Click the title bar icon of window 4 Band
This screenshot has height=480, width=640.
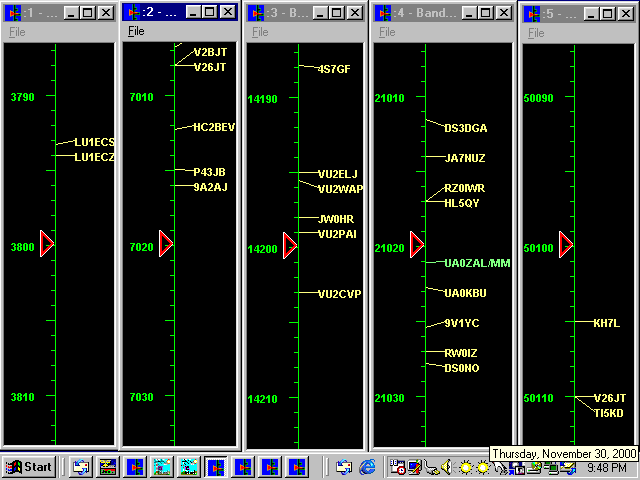coord(382,13)
